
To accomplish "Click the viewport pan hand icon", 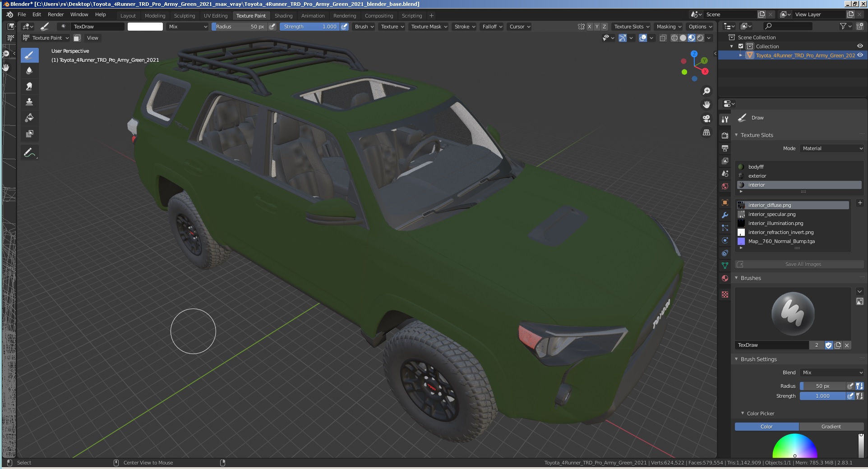I will [706, 105].
